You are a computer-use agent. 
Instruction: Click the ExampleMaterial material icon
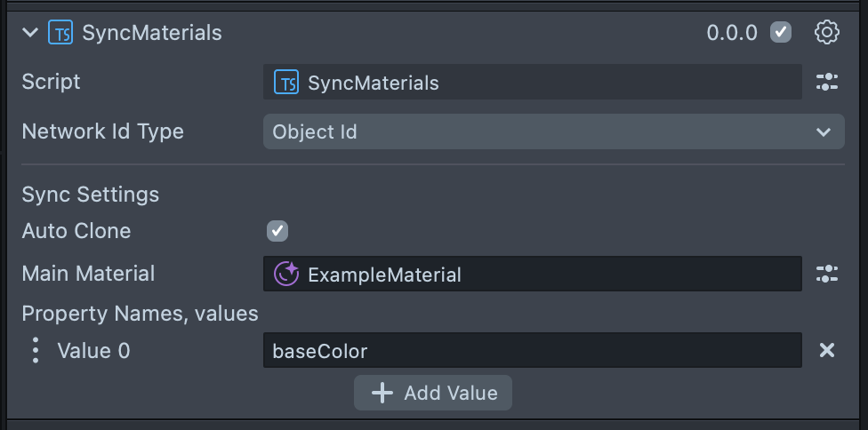click(x=286, y=274)
